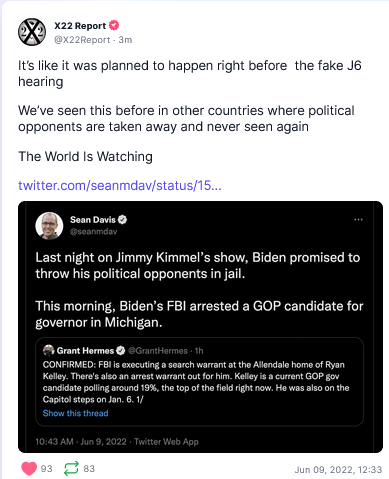Expand 'Show this thread' in the quoted tweet
Viewport: 389px width, 479px height.
[76, 413]
